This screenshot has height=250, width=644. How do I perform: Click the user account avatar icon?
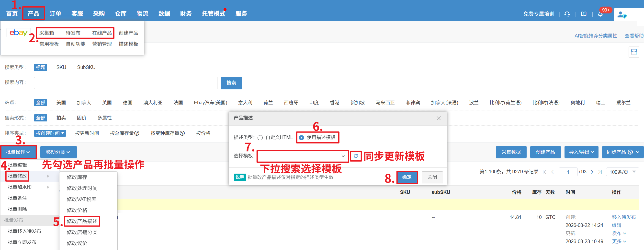[x=622, y=15]
